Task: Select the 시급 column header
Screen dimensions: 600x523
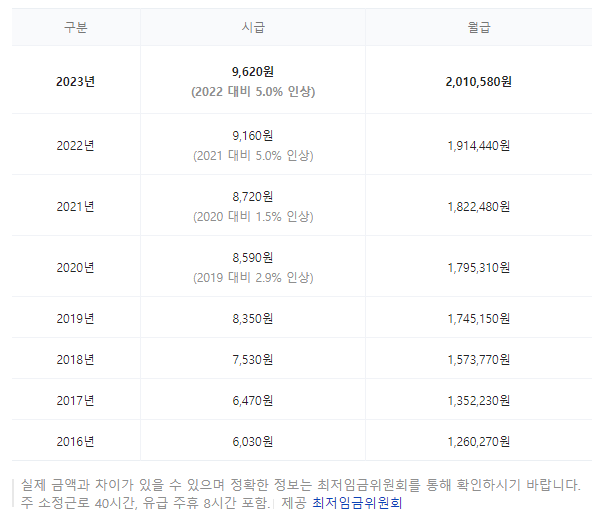Action: click(x=253, y=27)
